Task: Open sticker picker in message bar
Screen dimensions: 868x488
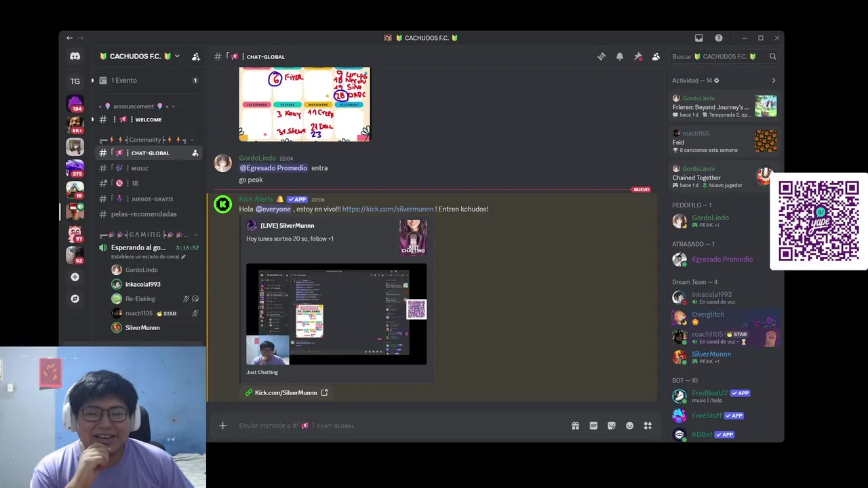Action: pos(612,426)
